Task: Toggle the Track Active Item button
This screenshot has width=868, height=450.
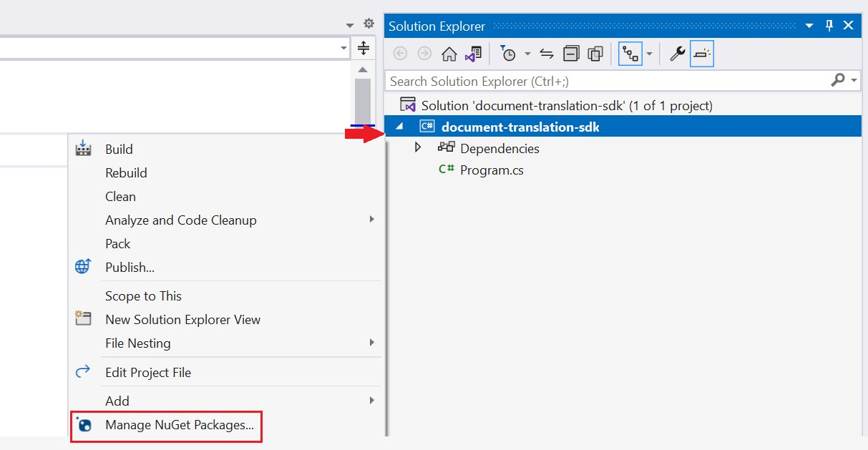Action: coord(630,53)
